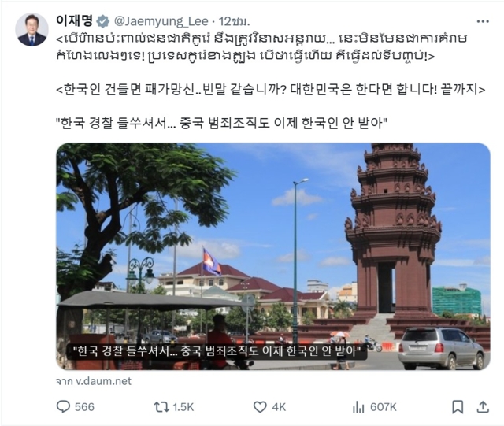Bookmark this tweet
504x426 pixels.
(458, 407)
